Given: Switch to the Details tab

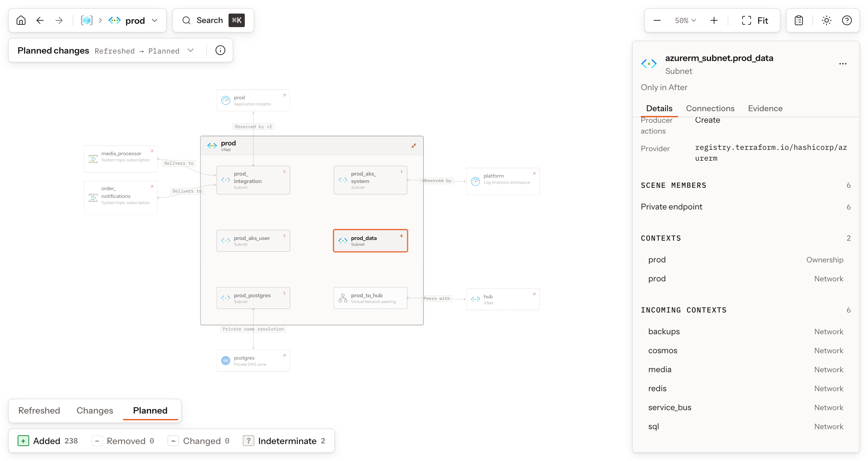Looking at the screenshot, I should [659, 108].
